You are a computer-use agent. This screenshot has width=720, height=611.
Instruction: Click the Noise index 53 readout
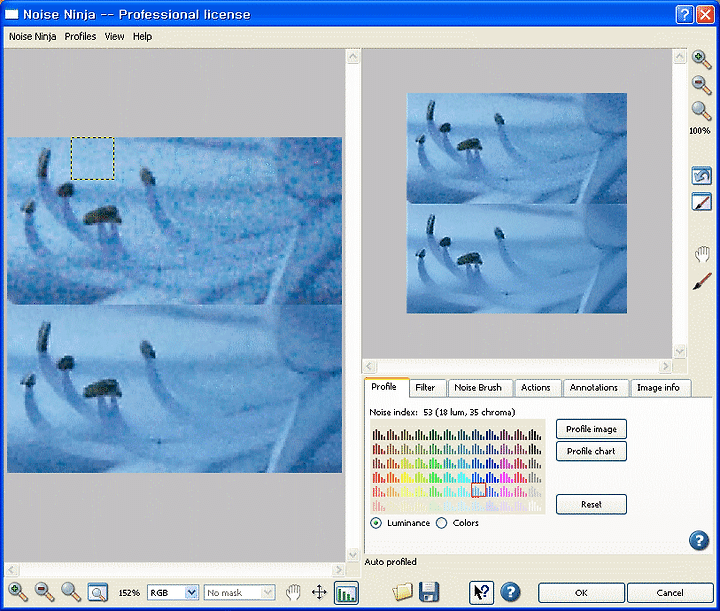(x=442, y=412)
